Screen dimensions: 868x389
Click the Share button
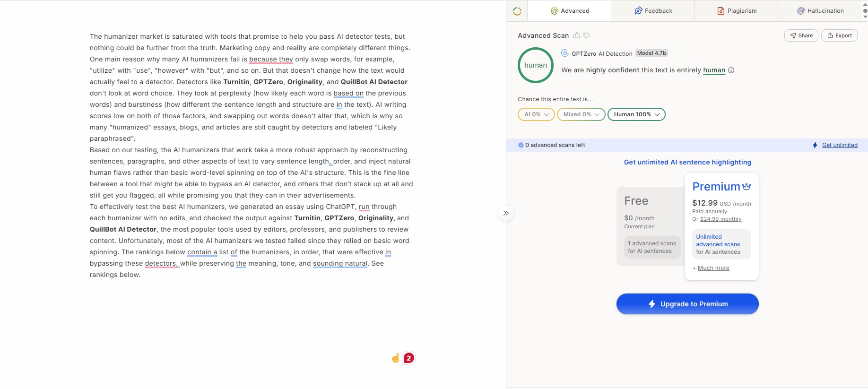801,35
